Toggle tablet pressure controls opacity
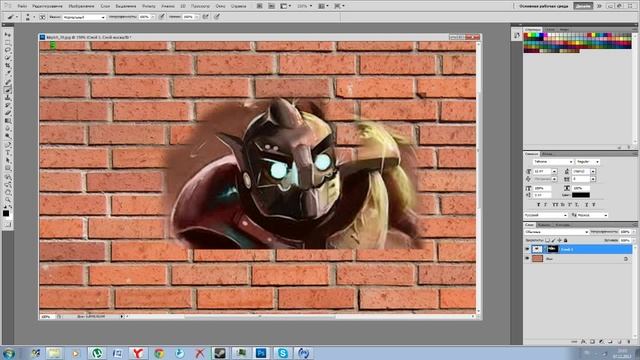 (x=162, y=17)
